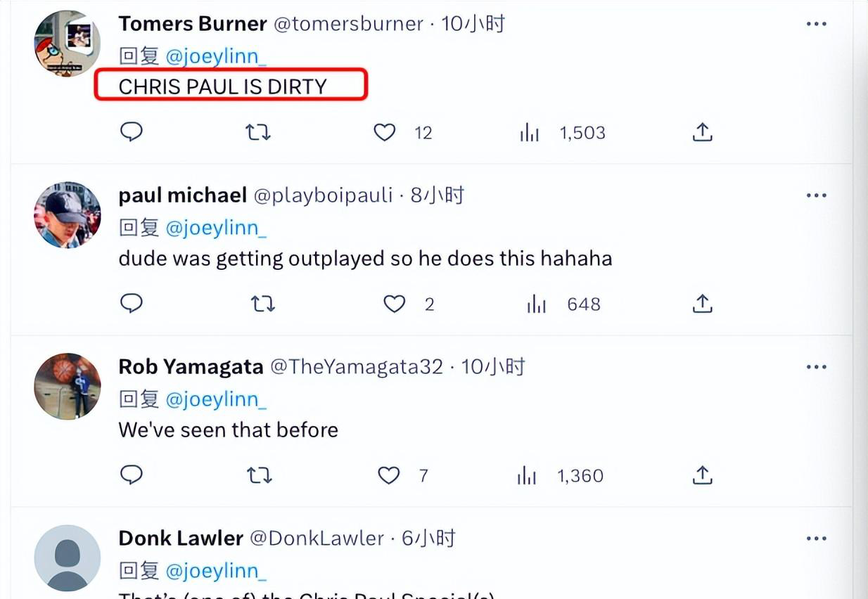
Task: Retweet paul michael's outplayed tweet
Action: (x=263, y=304)
